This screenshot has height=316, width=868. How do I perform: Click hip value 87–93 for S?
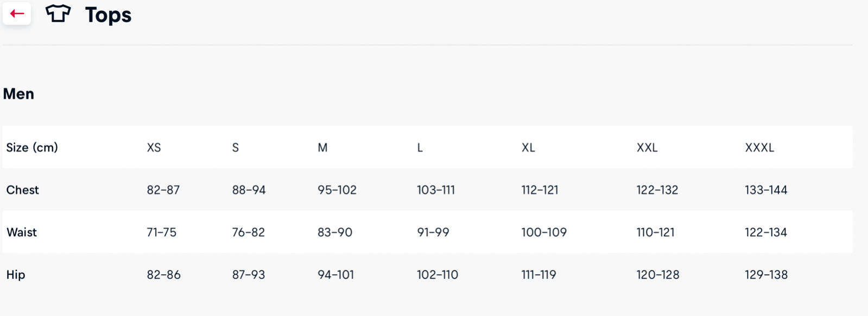click(x=249, y=274)
